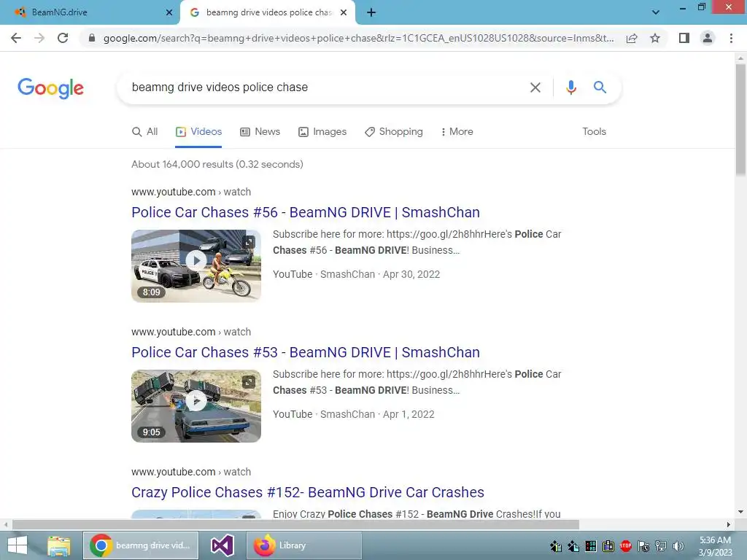This screenshot has width=747, height=560.
Task: Switch to Shopping results tab
Action: click(393, 132)
